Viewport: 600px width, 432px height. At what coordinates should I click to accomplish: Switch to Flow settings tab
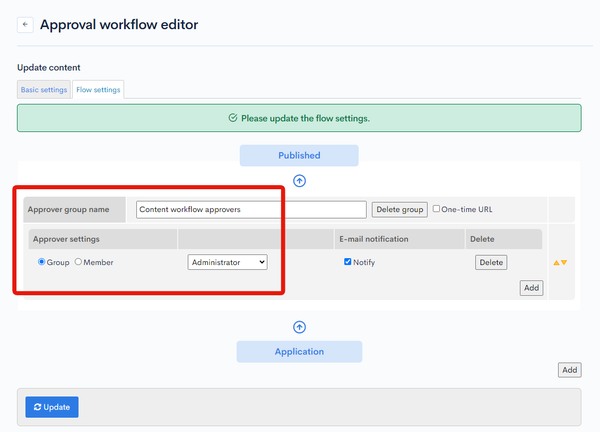click(x=98, y=90)
